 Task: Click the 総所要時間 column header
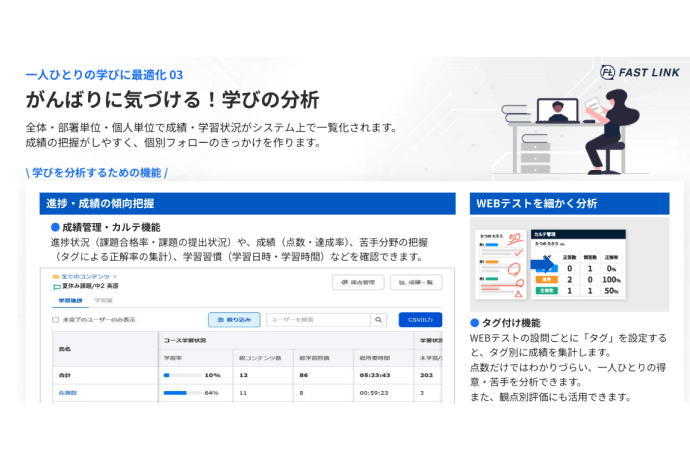[x=383, y=358]
